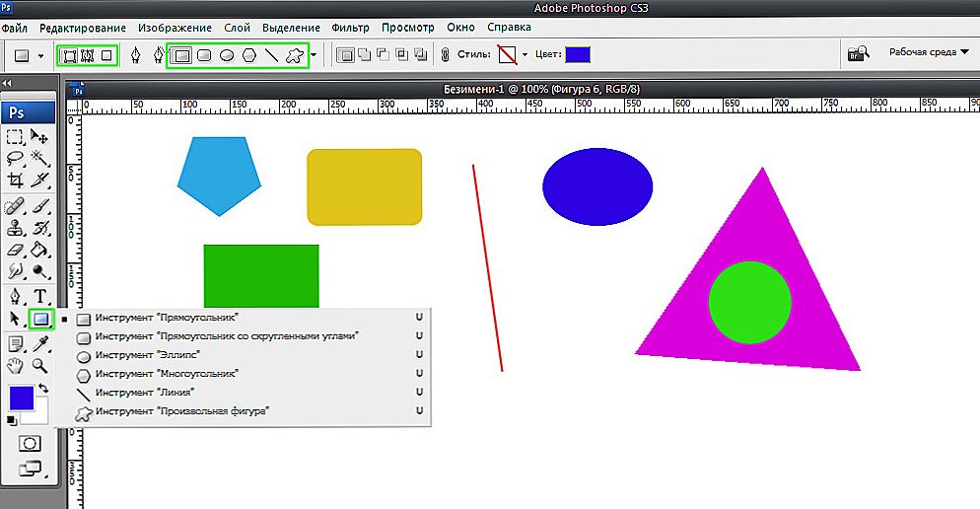Screen dimensions: 980x509
Task: Swap foreground and background colors
Action: pyautogui.click(x=43, y=389)
